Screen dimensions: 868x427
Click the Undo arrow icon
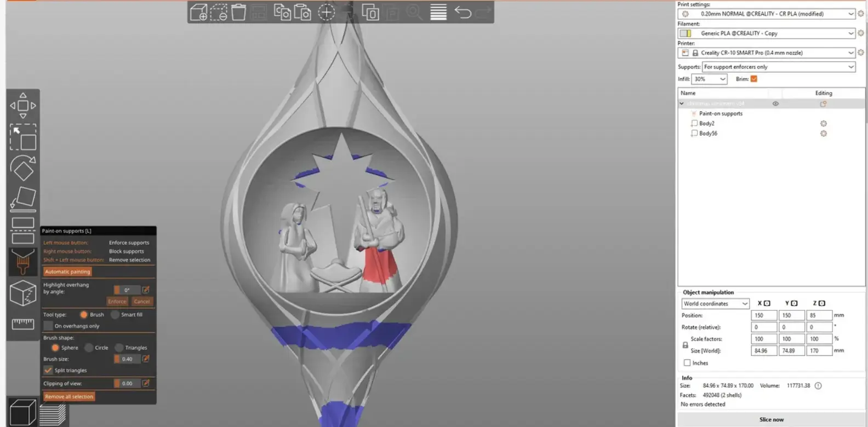(x=463, y=12)
